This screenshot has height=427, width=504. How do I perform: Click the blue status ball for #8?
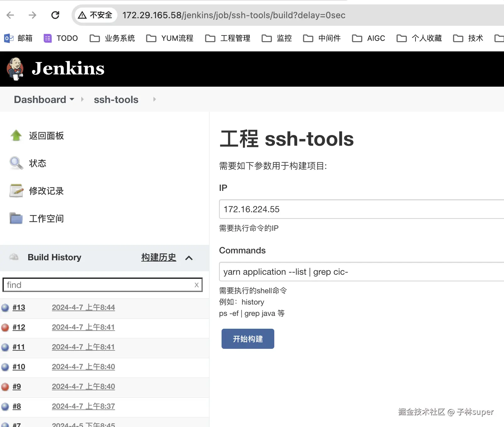coord(5,407)
